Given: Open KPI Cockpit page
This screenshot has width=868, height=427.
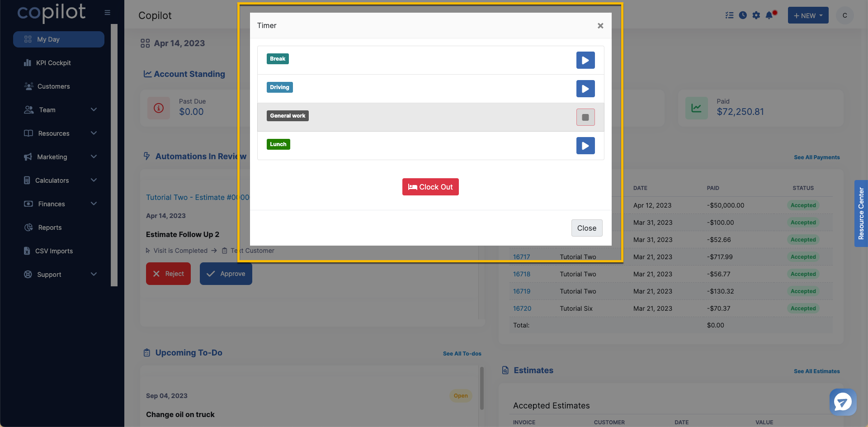Looking at the screenshot, I should point(53,63).
